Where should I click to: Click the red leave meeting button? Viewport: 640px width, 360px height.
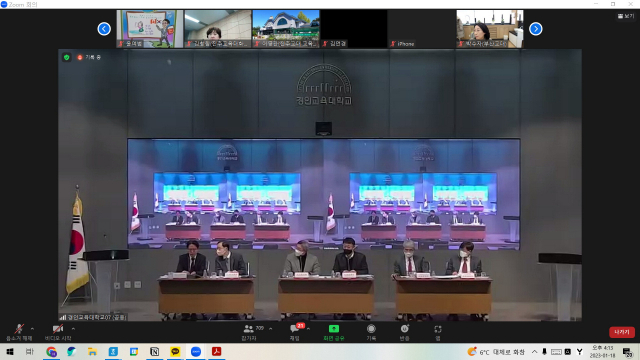click(x=622, y=332)
